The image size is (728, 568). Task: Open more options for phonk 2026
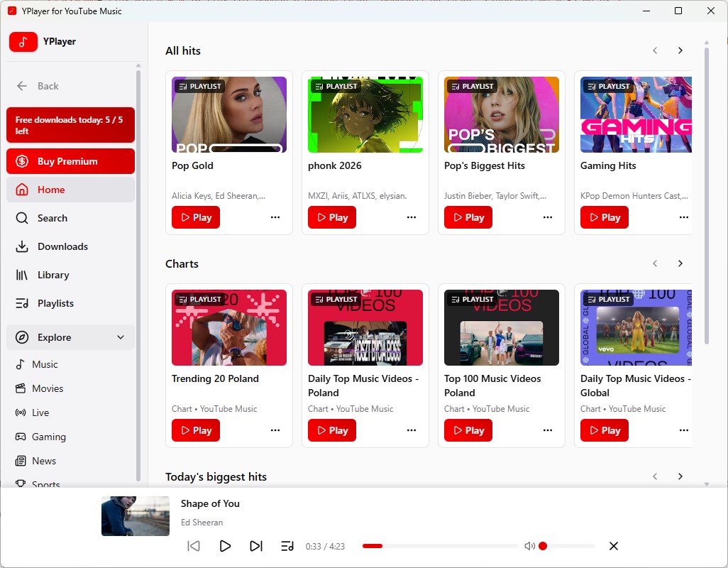[x=412, y=217]
